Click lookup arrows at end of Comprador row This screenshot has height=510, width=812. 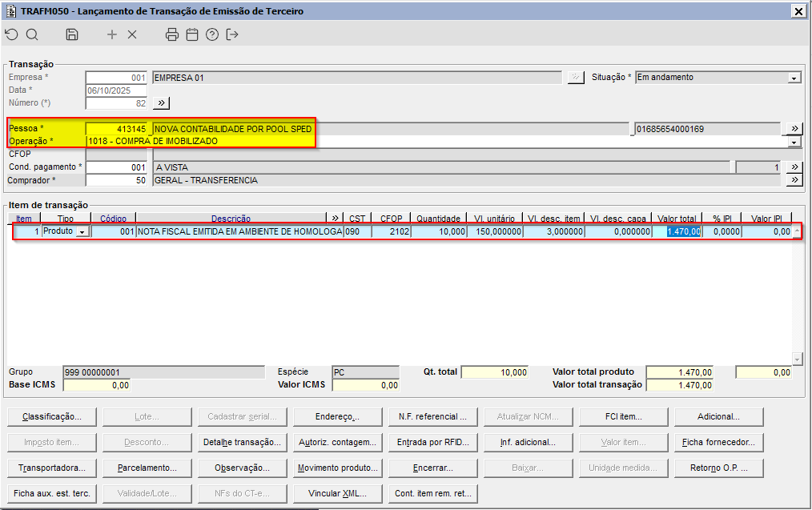click(794, 180)
